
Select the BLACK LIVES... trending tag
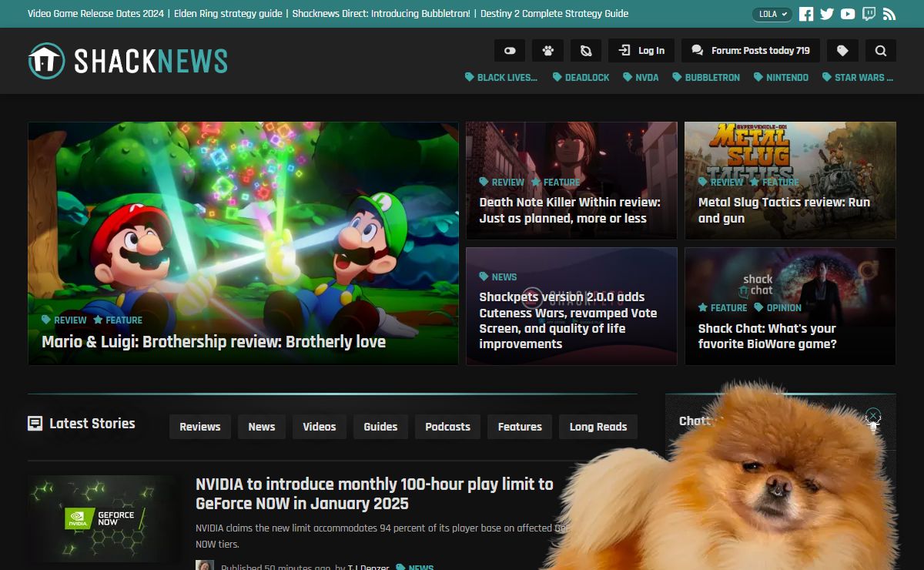coord(501,77)
